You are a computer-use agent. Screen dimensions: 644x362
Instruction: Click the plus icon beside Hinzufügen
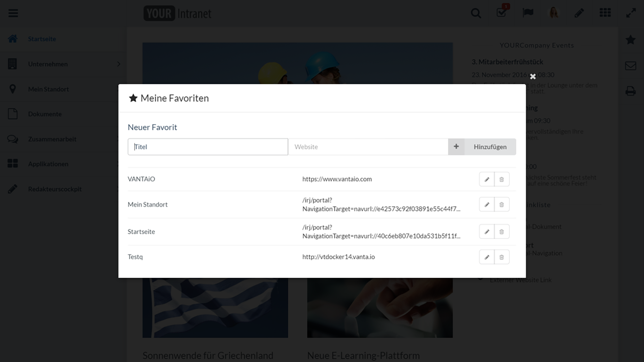[456, 146]
